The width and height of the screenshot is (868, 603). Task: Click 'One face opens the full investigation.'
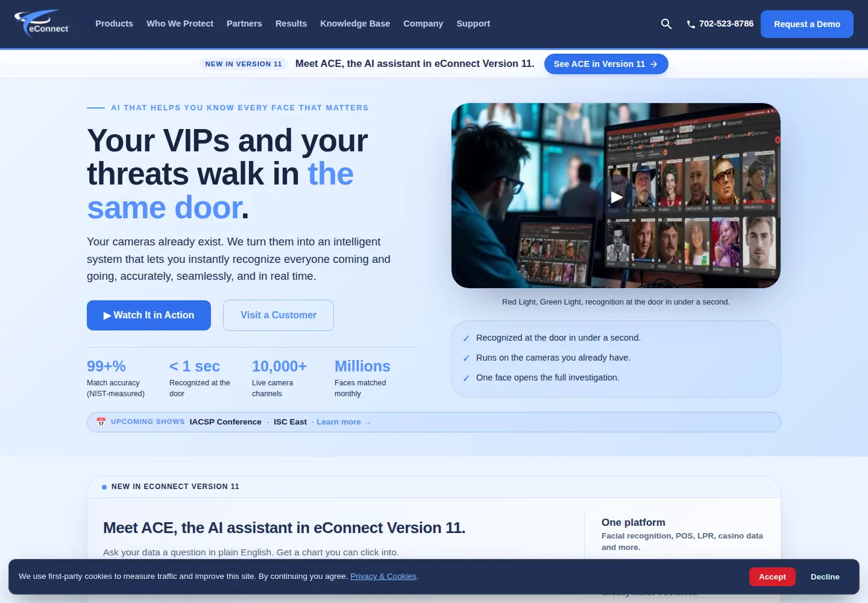click(547, 377)
